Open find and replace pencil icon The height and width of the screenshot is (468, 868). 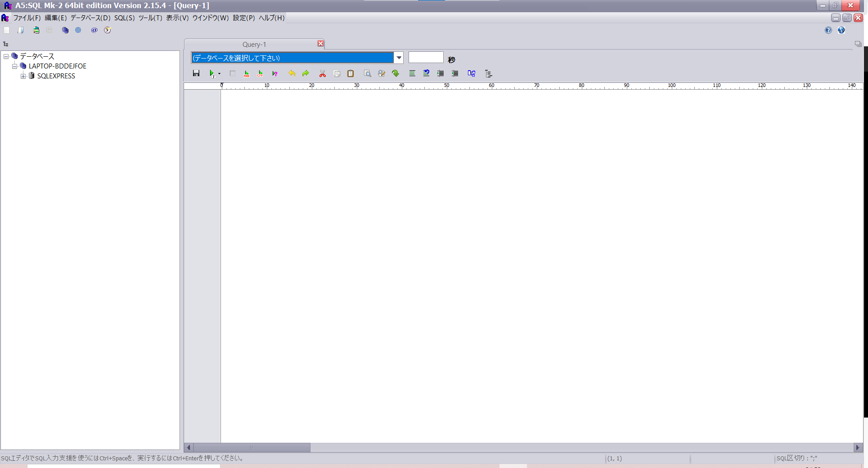382,73
